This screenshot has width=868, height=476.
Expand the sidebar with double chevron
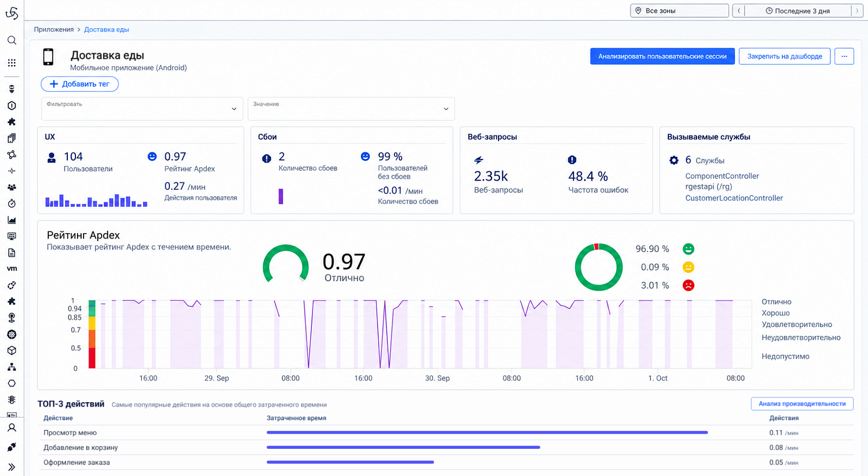coord(11,467)
